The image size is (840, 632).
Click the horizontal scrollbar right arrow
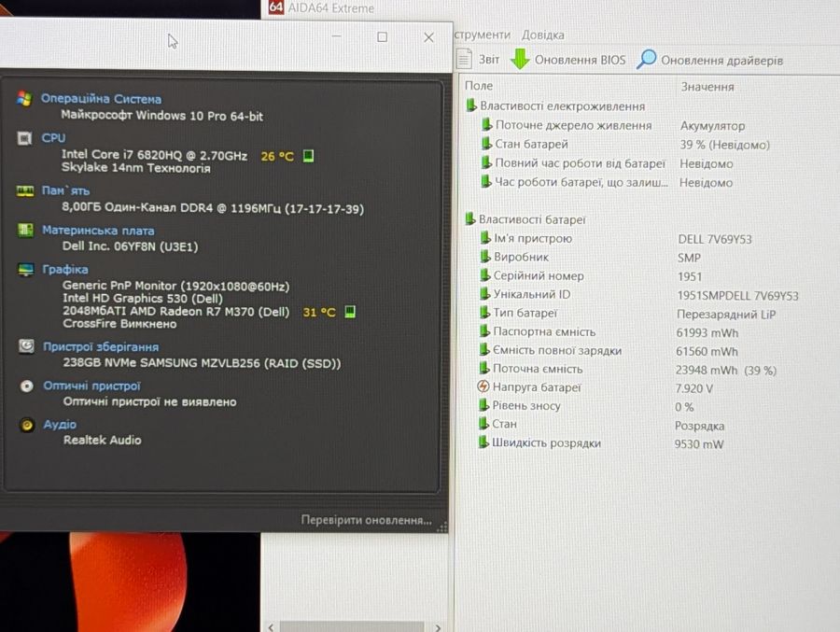pos(439,626)
